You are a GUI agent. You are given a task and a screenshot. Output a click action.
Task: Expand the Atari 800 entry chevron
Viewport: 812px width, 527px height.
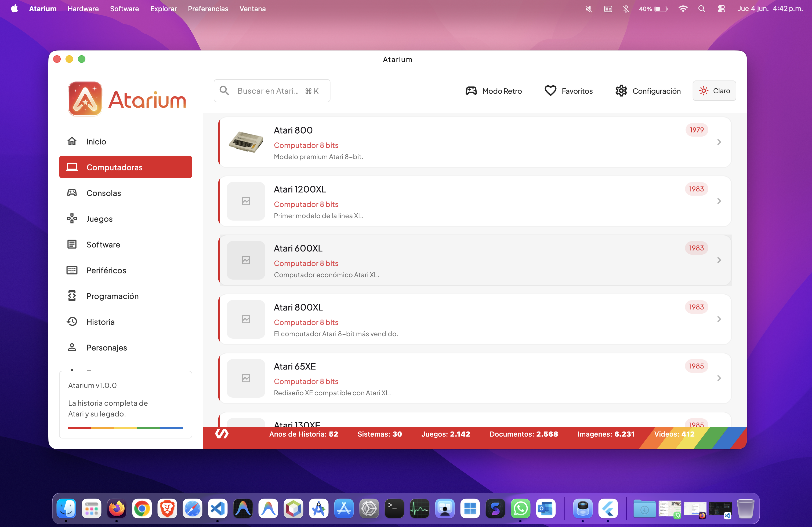click(719, 142)
